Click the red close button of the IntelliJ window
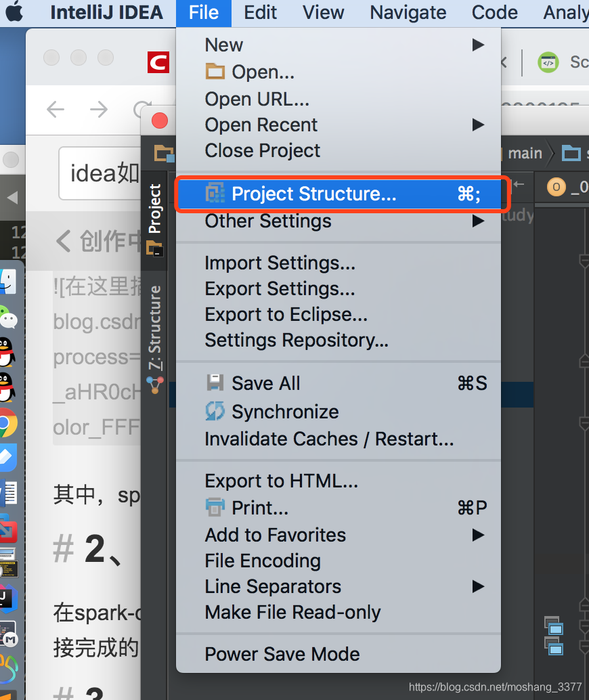 [159, 121]
